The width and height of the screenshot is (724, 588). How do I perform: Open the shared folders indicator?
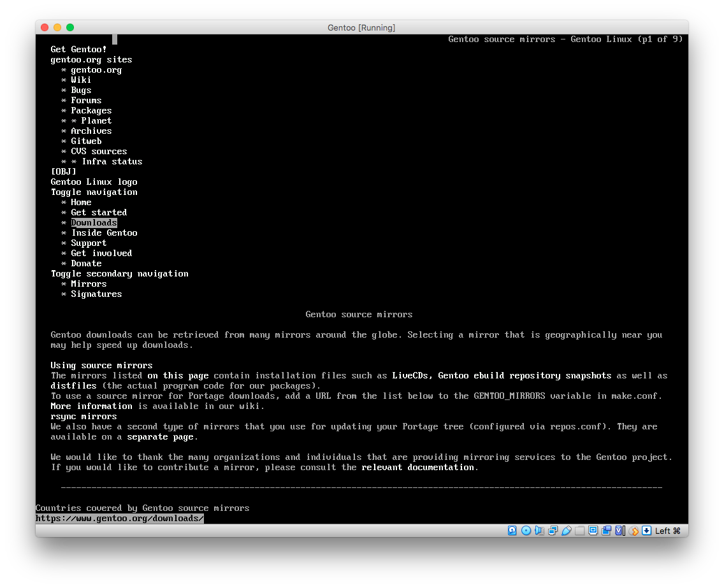coord(580,531)
